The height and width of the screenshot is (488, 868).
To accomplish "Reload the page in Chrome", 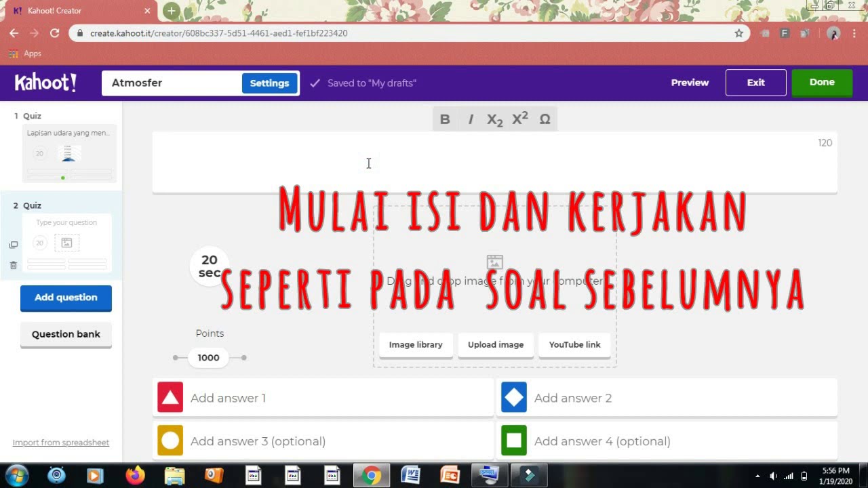I will 55,33.
